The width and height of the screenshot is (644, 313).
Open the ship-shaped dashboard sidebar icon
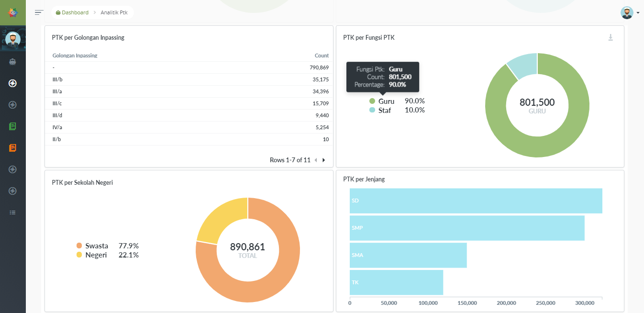(x=12, y=61)
